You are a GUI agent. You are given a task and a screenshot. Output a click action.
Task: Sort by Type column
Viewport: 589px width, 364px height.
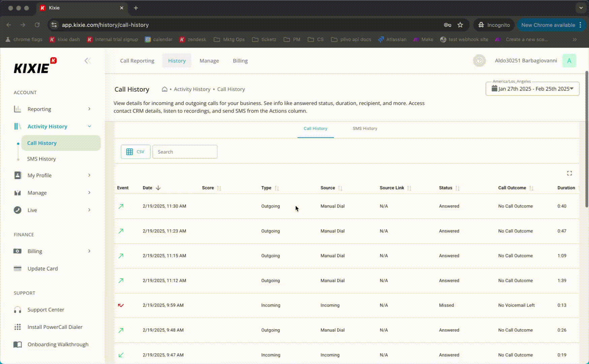point(277,188)
